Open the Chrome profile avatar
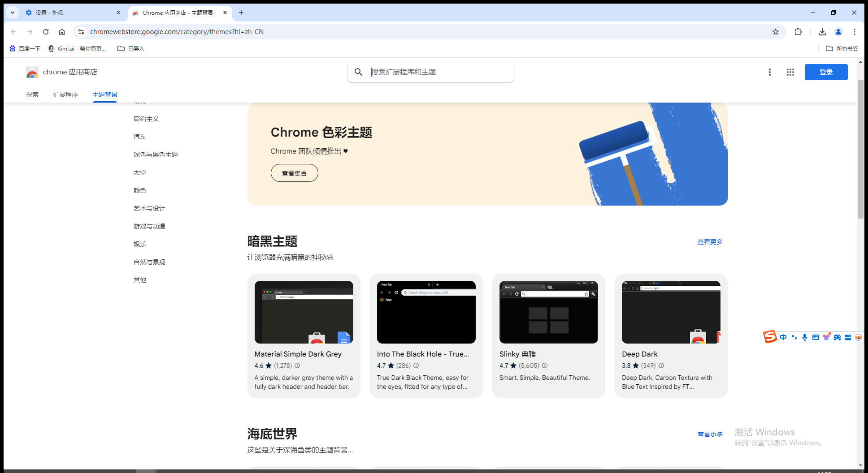 coord(838,32)
